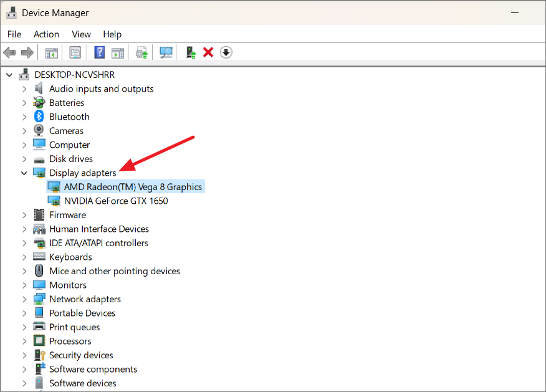
Task: Toggle the show/hide action pane icon
Action: pos(118,53)
